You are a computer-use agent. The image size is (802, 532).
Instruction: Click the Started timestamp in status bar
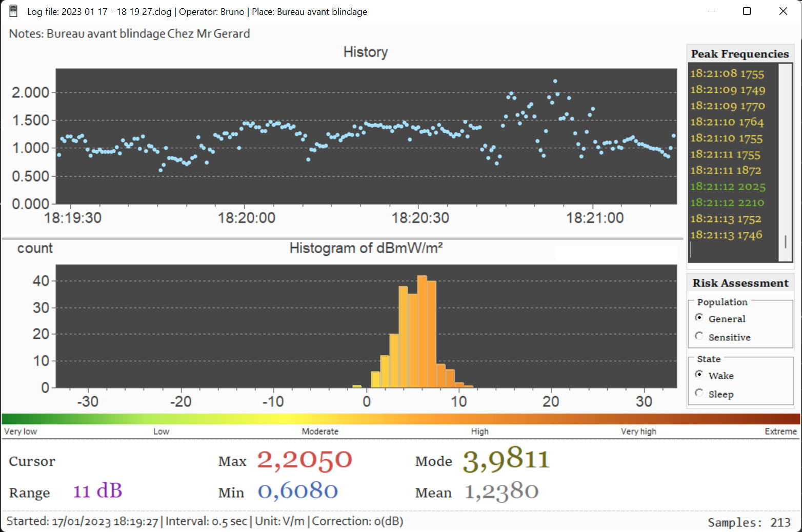(82, 521)
